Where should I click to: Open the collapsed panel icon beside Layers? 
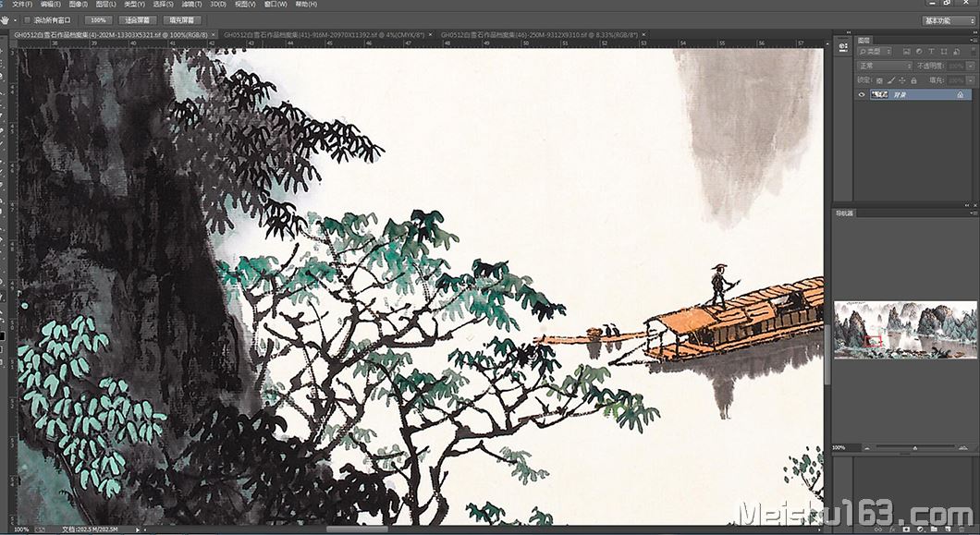pyautogui.click(x=843, y=46)
